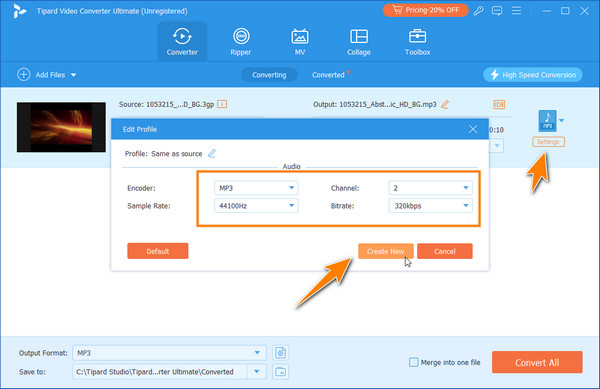Open the MV tab

tap(300, 41)
